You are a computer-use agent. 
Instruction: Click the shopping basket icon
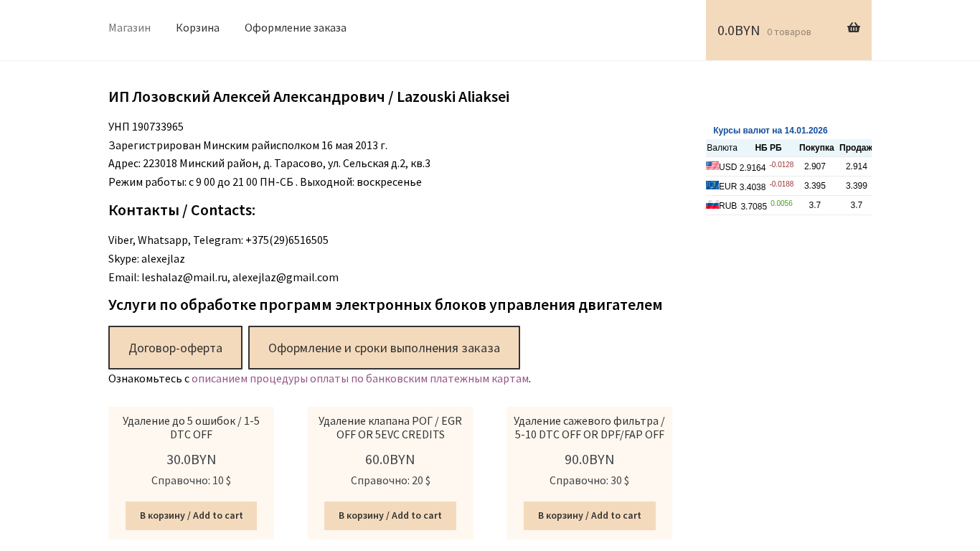pos(853,28)
